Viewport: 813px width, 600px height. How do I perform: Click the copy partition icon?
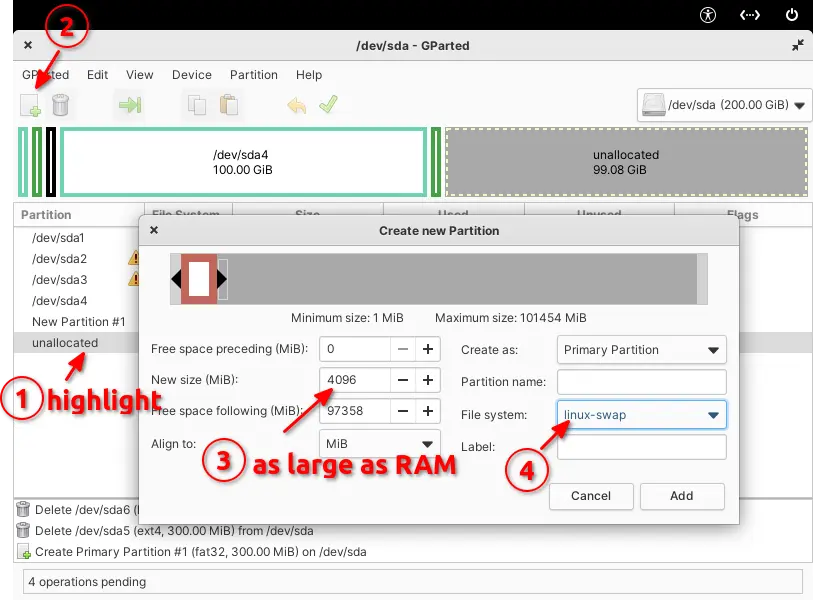[x=196, y=105]
